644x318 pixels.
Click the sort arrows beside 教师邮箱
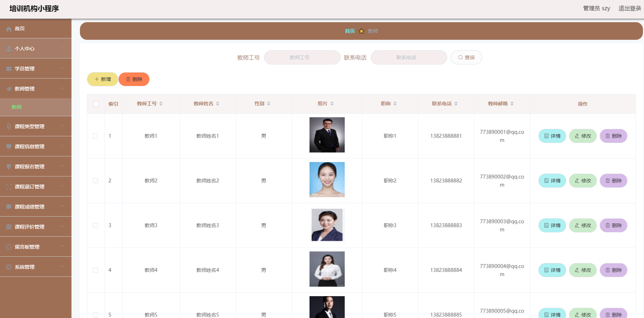click(x=512, y=104)
